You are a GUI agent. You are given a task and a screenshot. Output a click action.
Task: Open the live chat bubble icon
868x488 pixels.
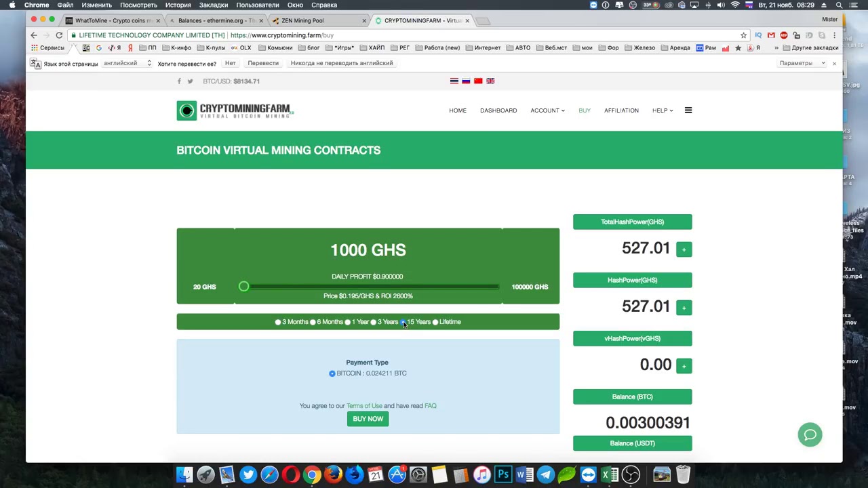[x=810, y=434]
